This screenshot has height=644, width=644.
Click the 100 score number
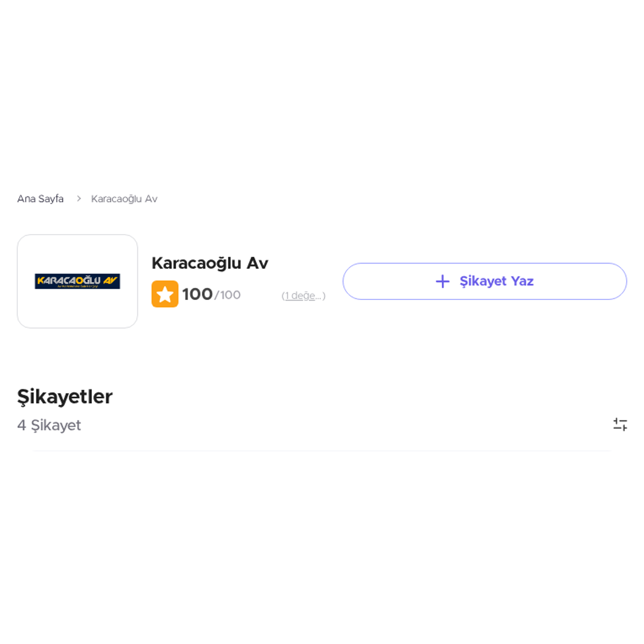[x=197, y=294]
